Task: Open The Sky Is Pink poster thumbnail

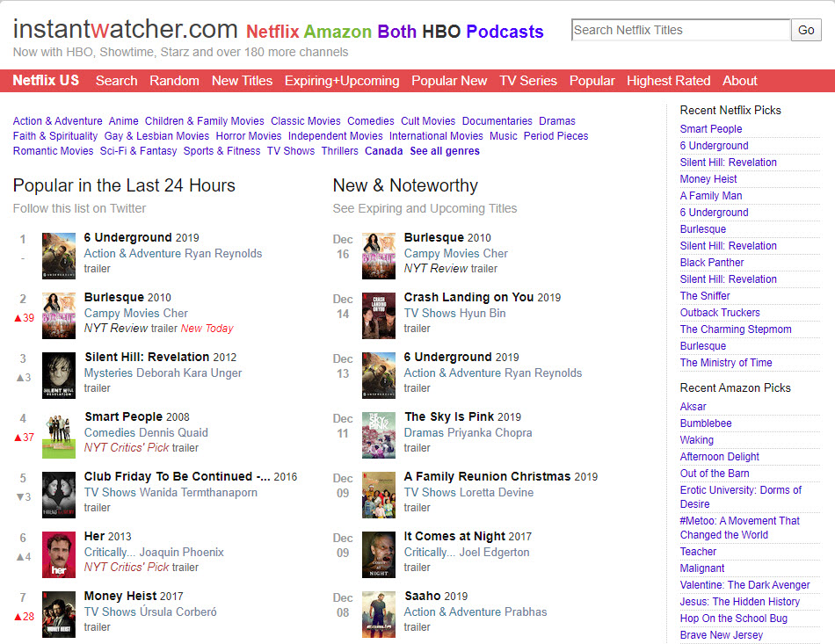Action: [379, 435]
